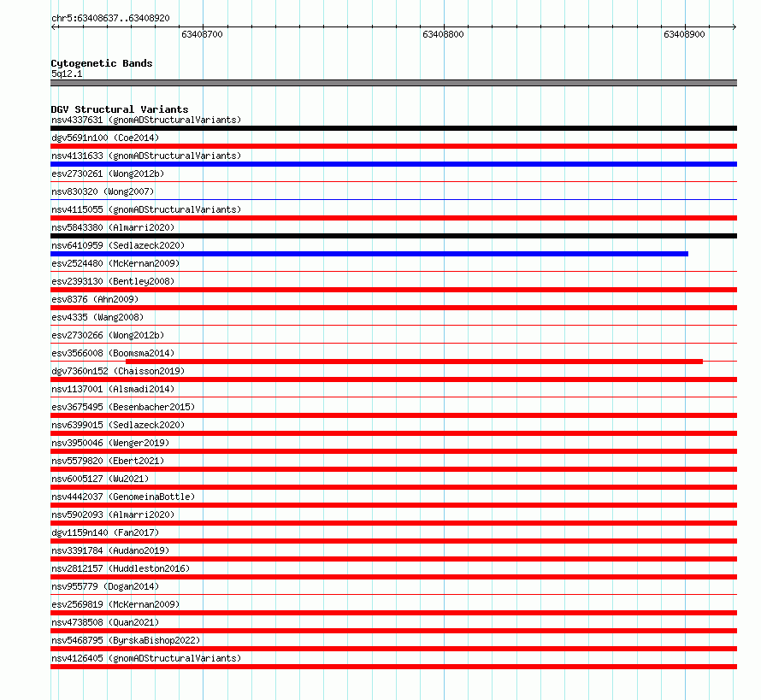
Task: Click the black bar under nsv4337631
Action: point(393,128)
